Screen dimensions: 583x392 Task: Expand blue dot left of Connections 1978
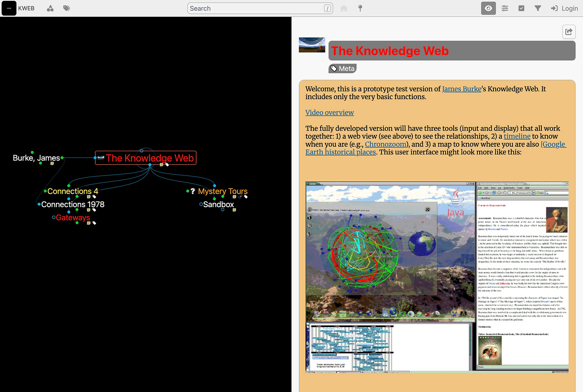[x=39, y=204]
